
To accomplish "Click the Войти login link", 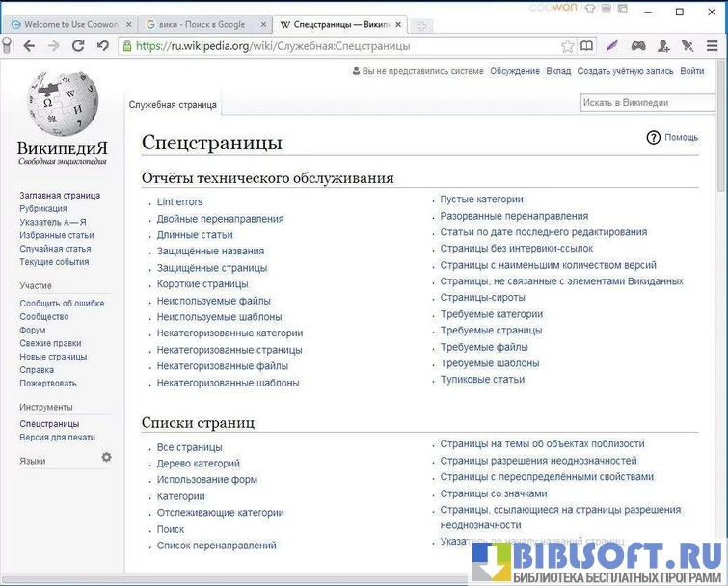I will click(x=691, y=71).
